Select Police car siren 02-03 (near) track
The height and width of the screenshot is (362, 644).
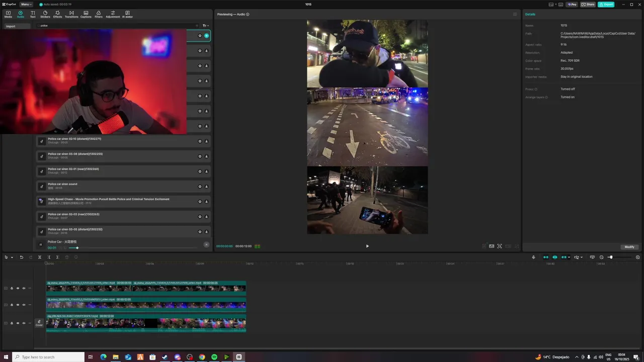tap(123, 217)
